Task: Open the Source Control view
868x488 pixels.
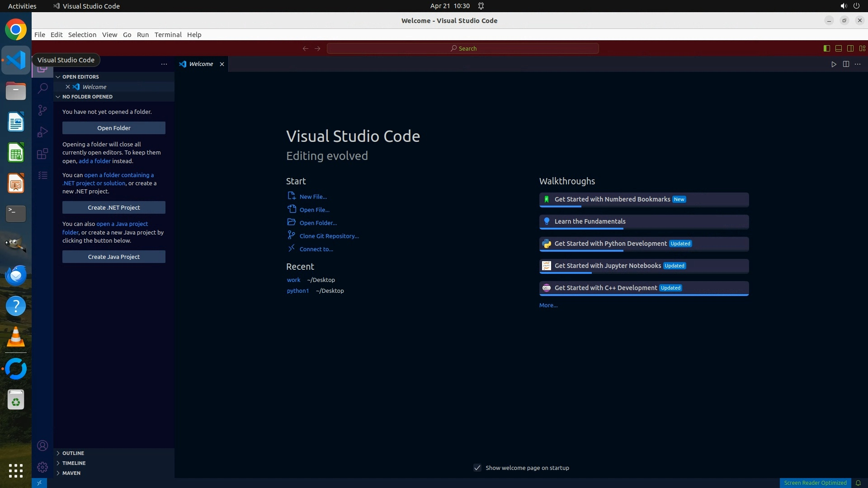Action: [x=42, y=110]
